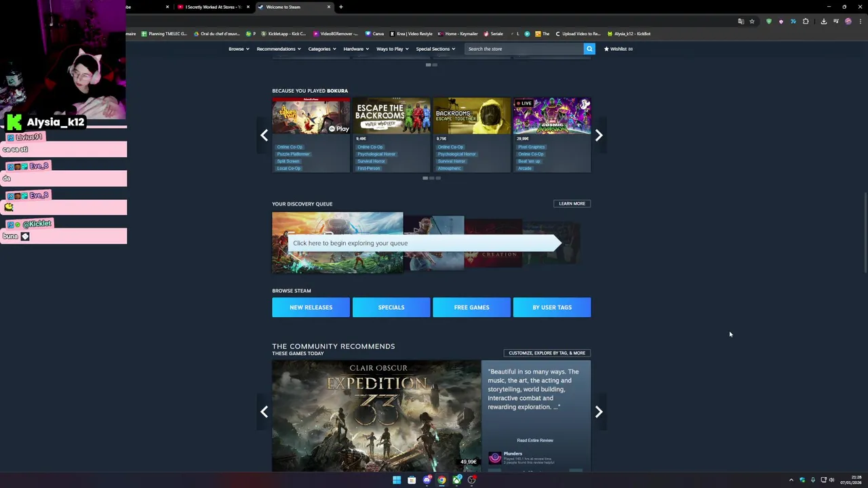Click in the Search the store field

(524, 49)
